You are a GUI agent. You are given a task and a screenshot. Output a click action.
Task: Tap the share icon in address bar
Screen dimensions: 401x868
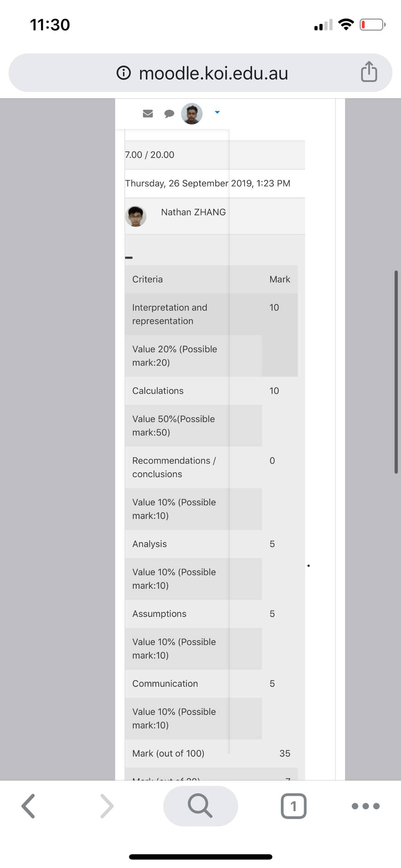pos(369,72)
